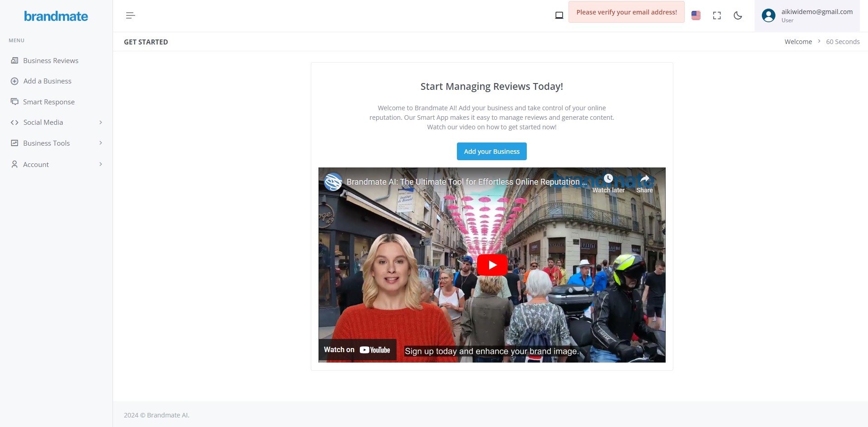Screen dimensions: 868x427
Task: Toggle the hamburger sidebar menu icon
Action: click(x=130, y=15)
